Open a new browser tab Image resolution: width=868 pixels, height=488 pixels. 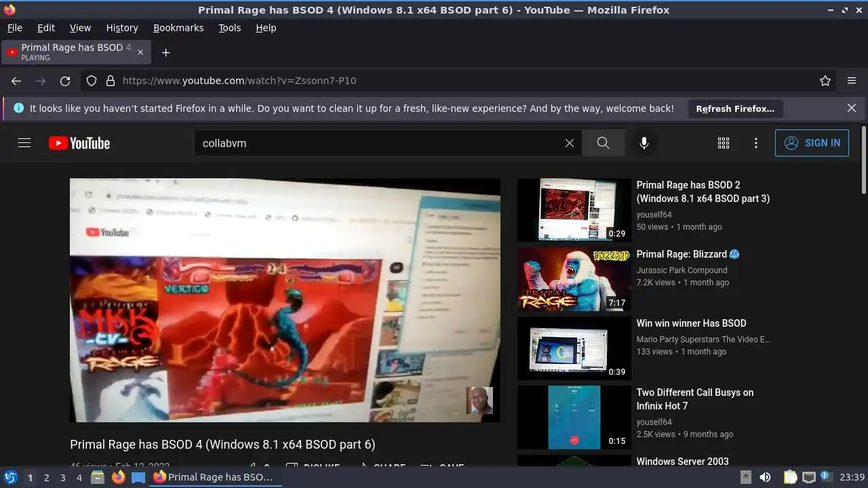[x=165, y=52]
